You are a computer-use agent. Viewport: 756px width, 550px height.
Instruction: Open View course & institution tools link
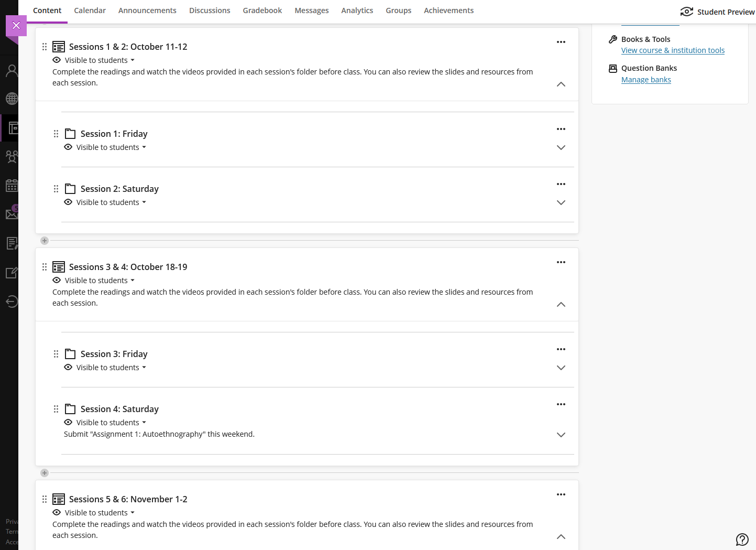(673, 50)
